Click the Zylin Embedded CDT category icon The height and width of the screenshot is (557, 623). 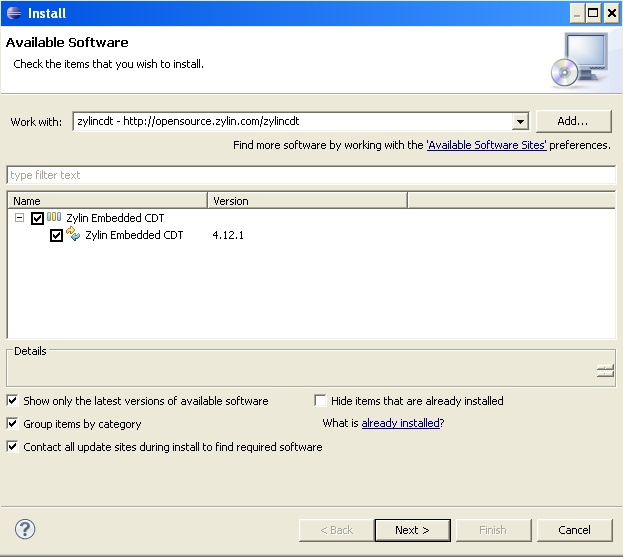[x=54, y=217]
